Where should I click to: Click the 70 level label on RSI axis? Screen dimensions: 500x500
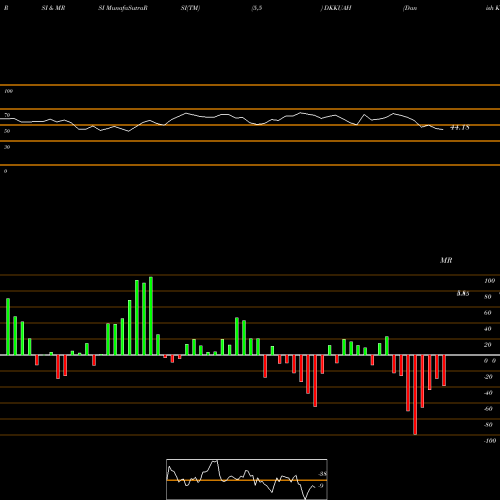point(7,115)
